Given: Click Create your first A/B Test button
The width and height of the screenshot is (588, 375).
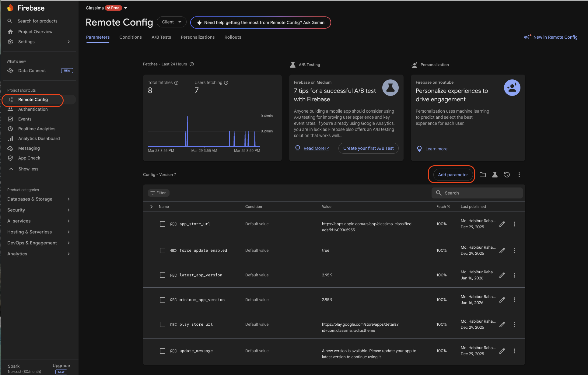Looking at the screenshot, I should point(369,148).
